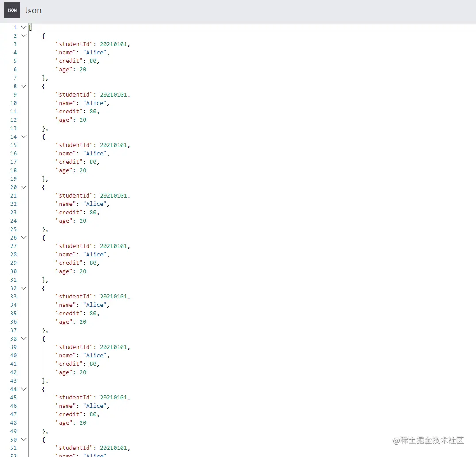Click the JSON icon in header
Viewport: 476px width, 457px height.
coord(12,10)
